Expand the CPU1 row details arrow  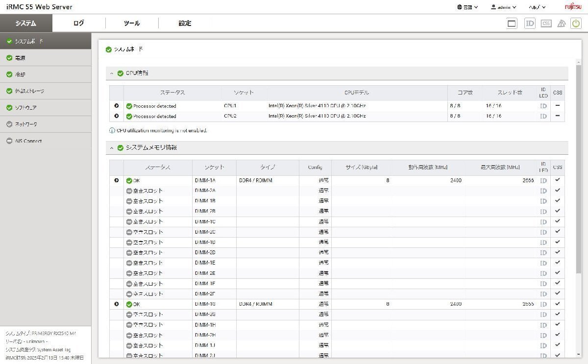[117, 106]
